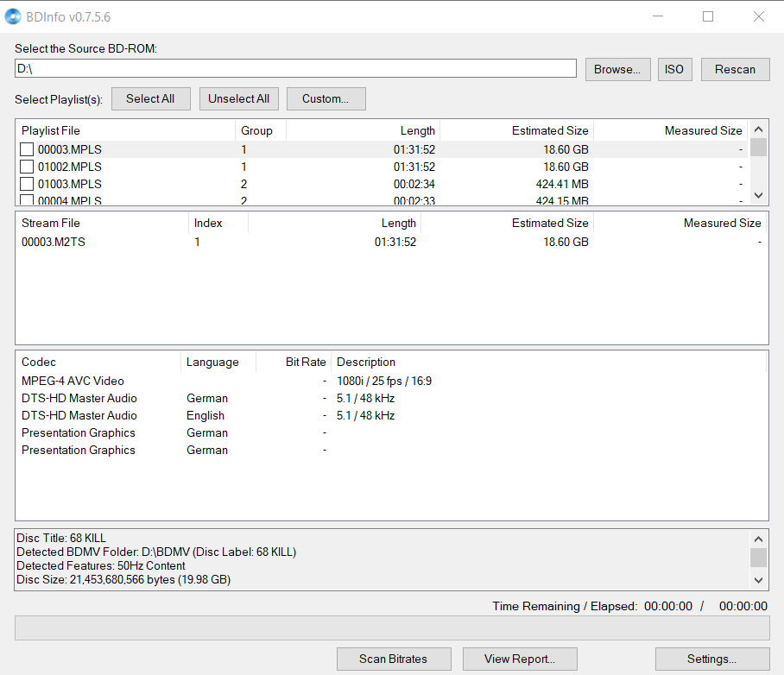The height and width of the screenshot is (675, 784).
Task: Close the BDInfo window
Action: coord(758,16)
